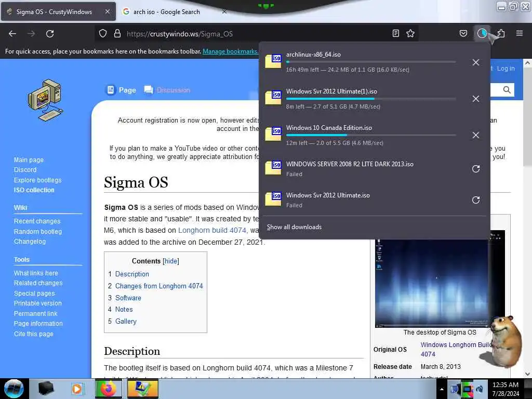The height and width of the screenshot is (399, 532).
Task: Click the address bar URL field
Action: (258, 34)
